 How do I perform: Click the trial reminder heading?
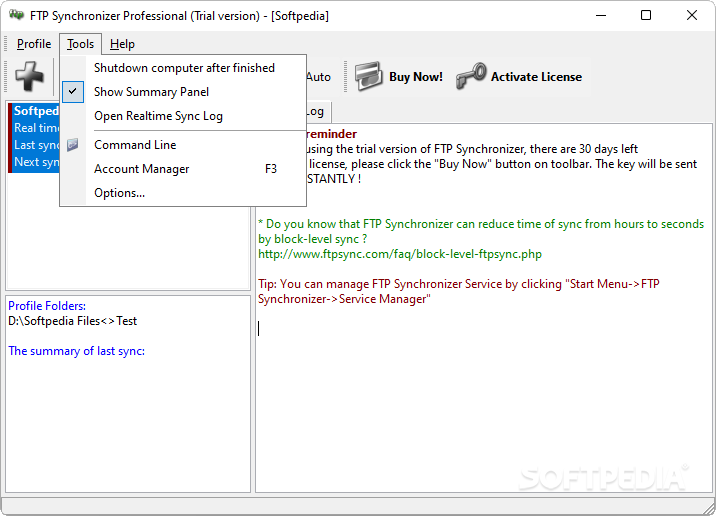coord(332,134)
